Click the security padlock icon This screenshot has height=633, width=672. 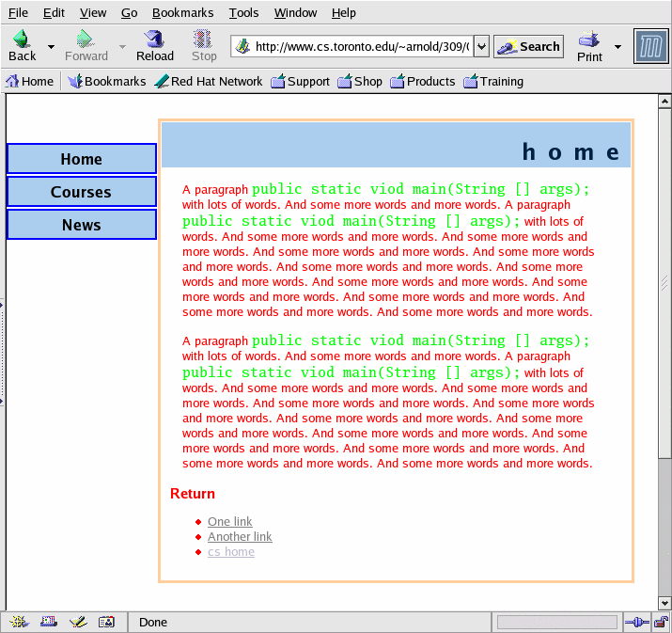click(661, 622)
